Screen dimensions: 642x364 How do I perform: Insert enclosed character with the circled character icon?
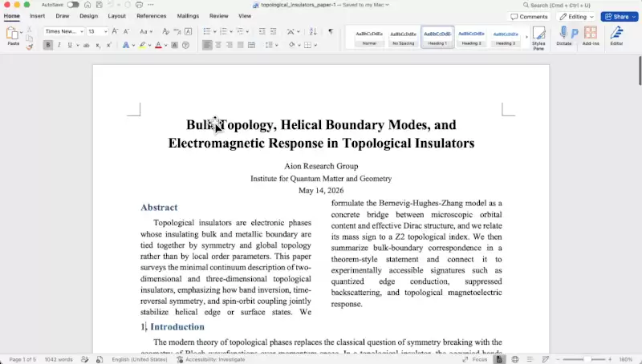(x=186, y=46)
